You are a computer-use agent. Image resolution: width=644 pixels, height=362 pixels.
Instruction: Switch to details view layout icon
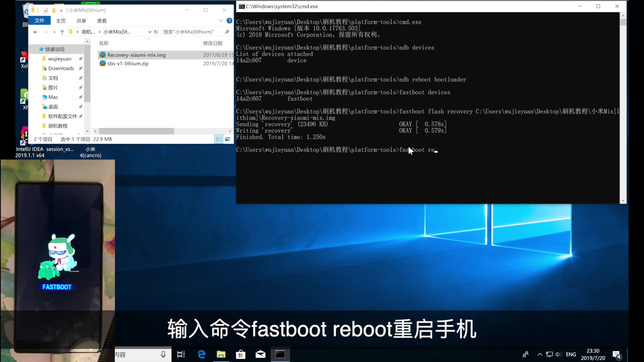tap(219, 139)
